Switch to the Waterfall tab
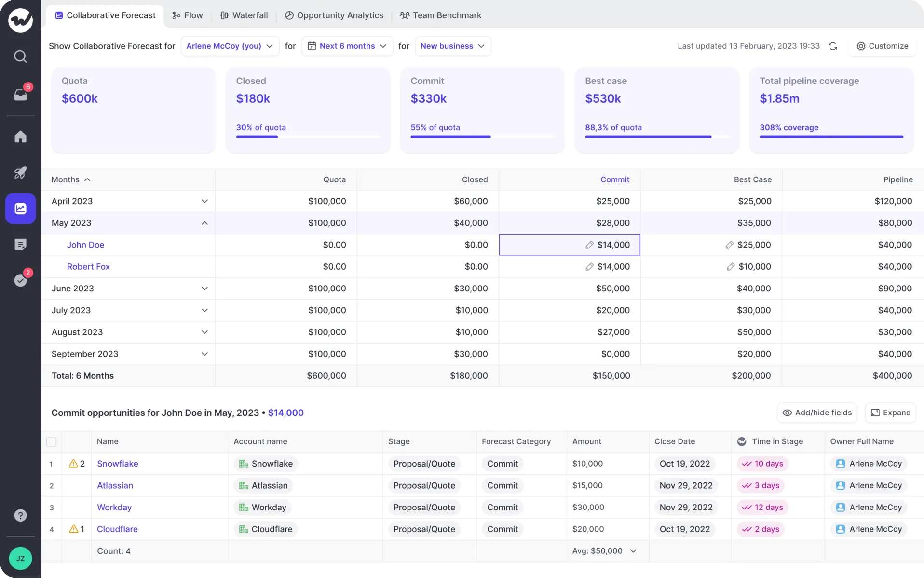The height and width of the screenshot is (578, 924). (245, 15)
